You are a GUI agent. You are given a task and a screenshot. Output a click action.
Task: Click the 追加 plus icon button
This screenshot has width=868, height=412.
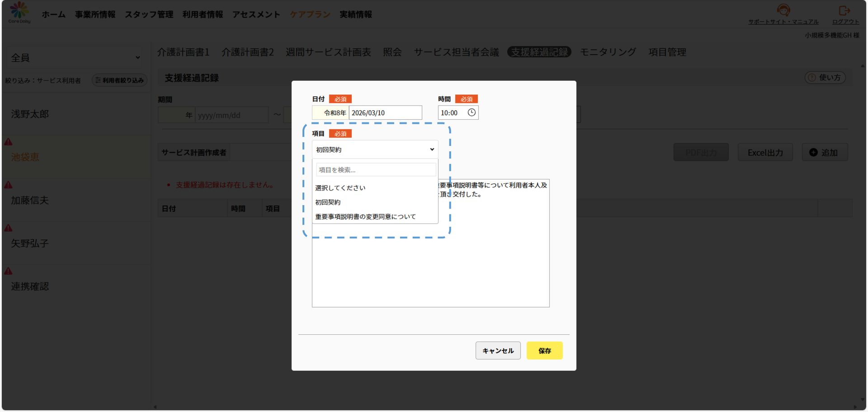[x=825, y=153]
